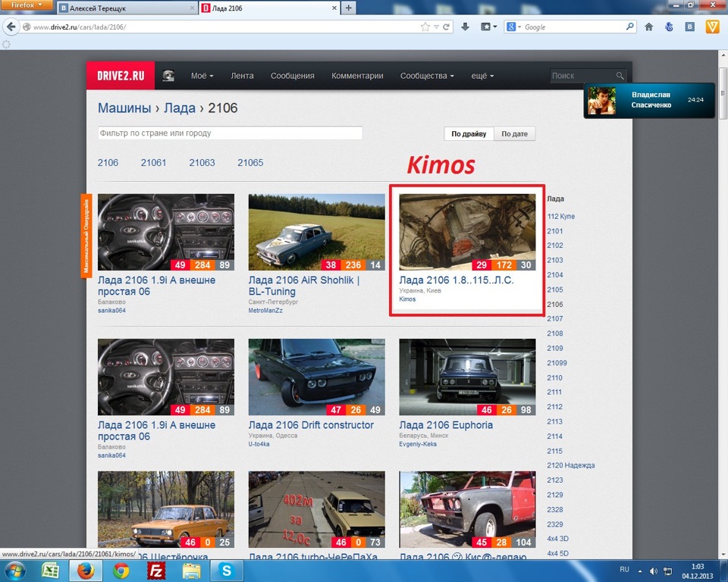Open Skype from the taskbar
The image size is (728, 582).
tap(227, 571)
